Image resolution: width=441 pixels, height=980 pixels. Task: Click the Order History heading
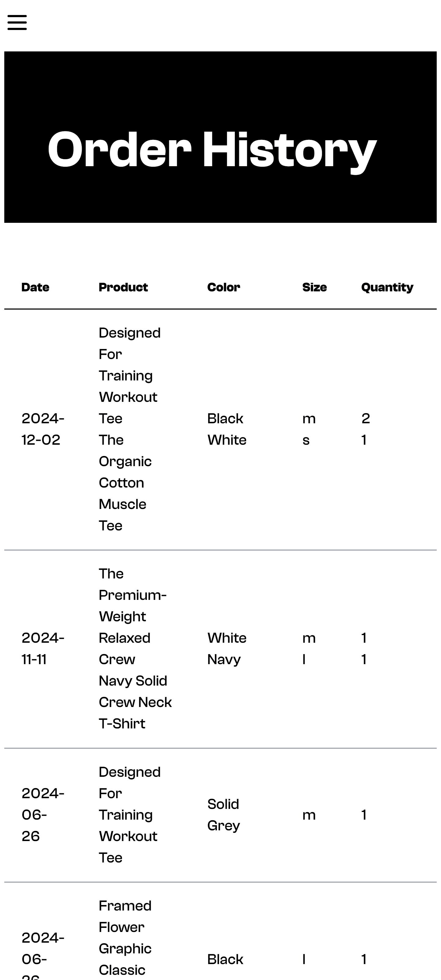pyautogui.click(x=212, y=150)
